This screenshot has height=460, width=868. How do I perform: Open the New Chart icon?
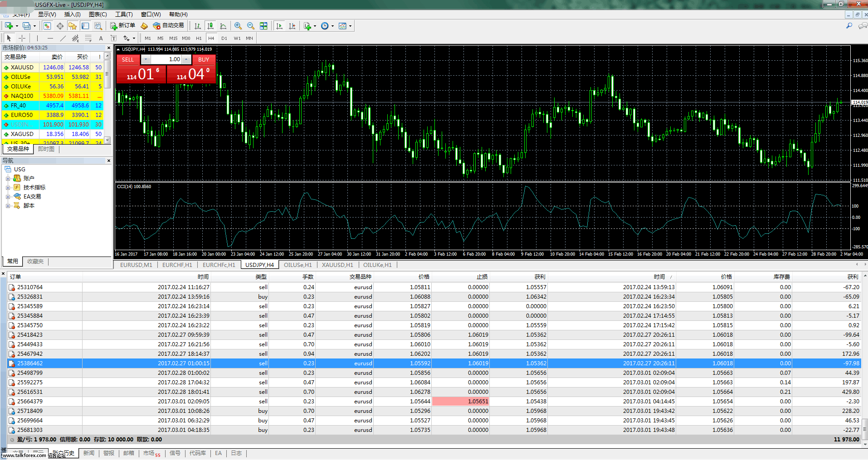(x=9, y=26)
